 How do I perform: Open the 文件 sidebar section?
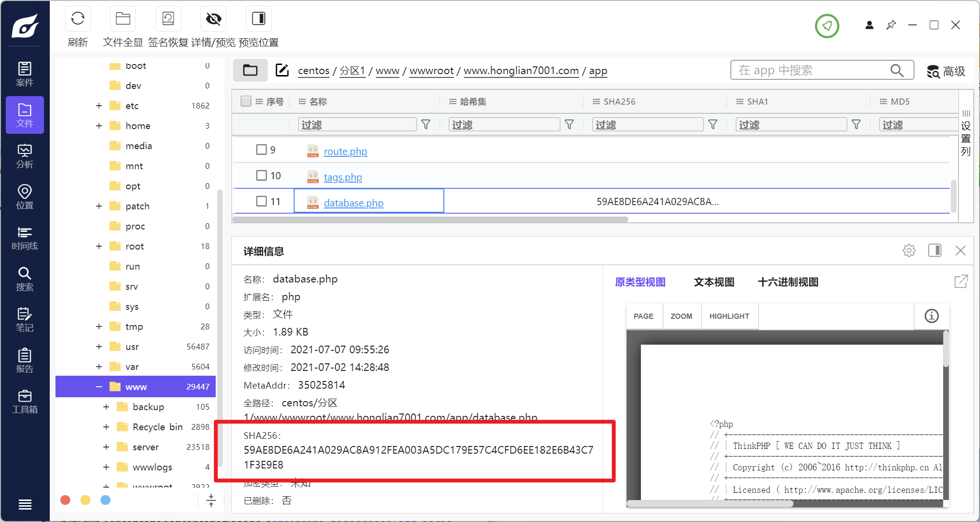[25, 115]
